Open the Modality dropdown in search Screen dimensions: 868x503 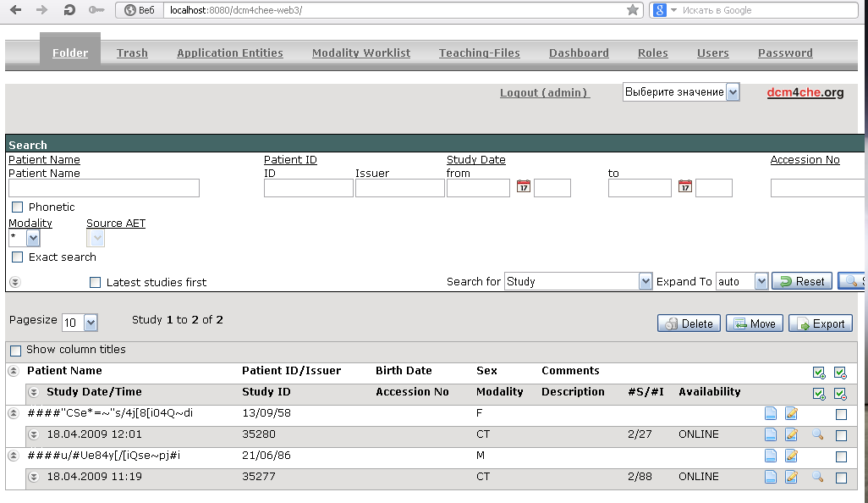pos(25,238)
